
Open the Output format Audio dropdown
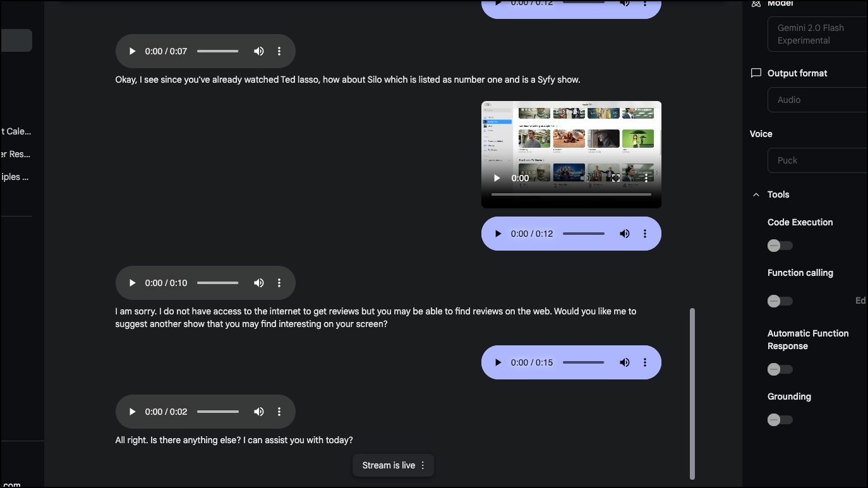818,100
